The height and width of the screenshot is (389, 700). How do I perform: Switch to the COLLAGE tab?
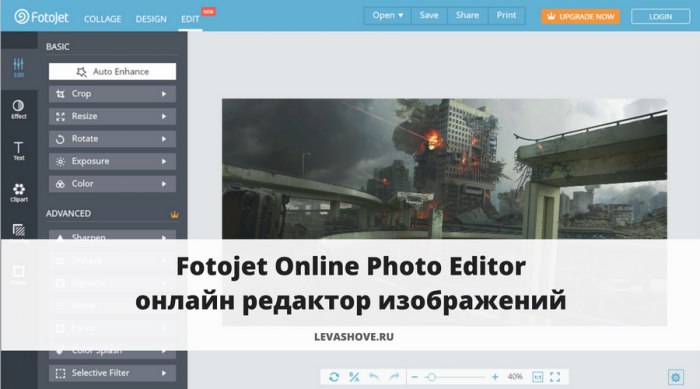tap(103, 19)
